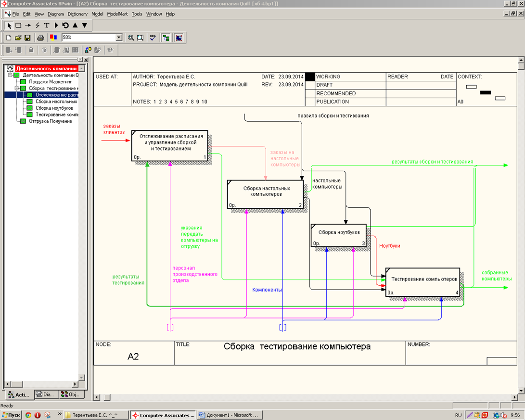
Task: Open the Diagram menu
Action: coord(55,14)
